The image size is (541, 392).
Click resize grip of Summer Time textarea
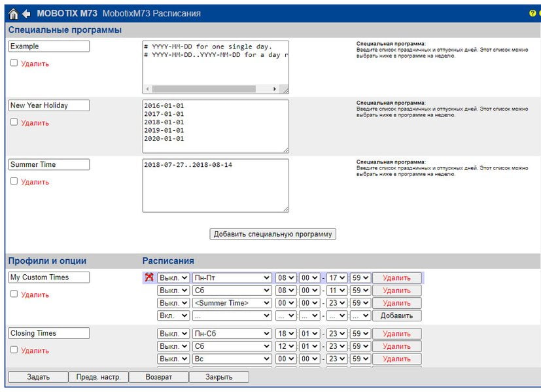tap(286, 209)
